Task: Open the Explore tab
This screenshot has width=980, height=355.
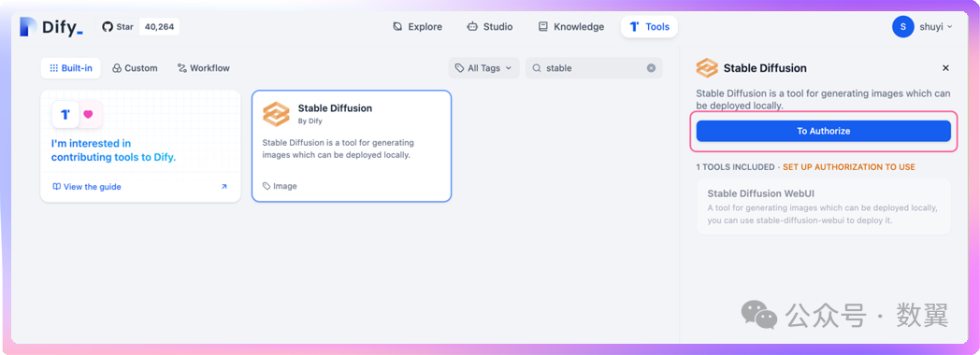Action: pyautogui.click(x=417, y=27)
